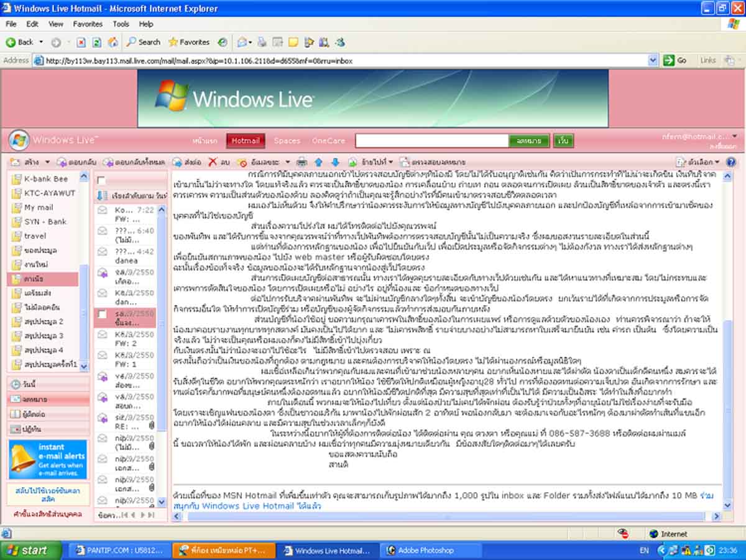Click the blue help question mark icon
746x560 pixels.
(x=730, y=162)
